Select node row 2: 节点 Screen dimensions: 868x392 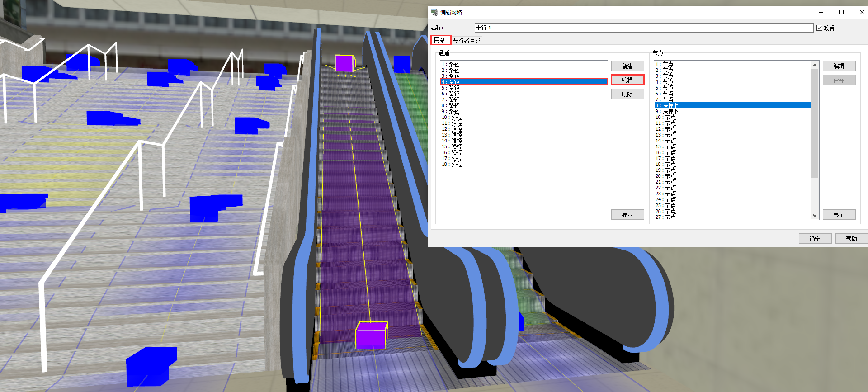[732, 70]
